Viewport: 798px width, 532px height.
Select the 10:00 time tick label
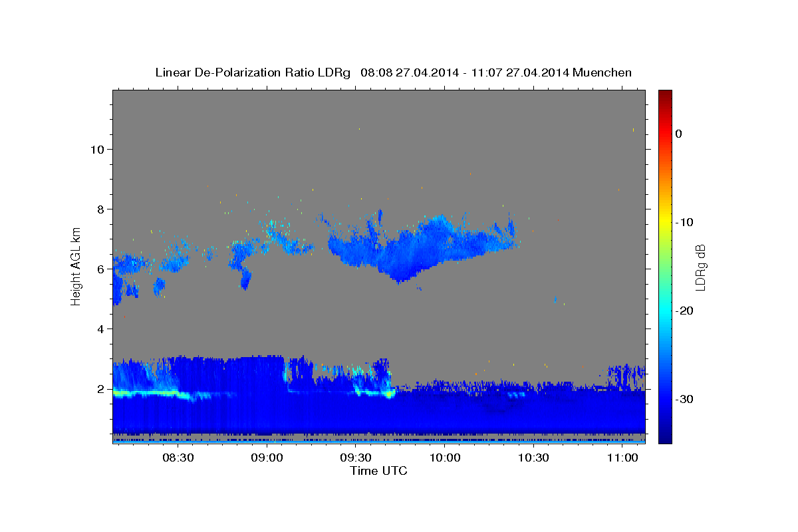[444, 458]
